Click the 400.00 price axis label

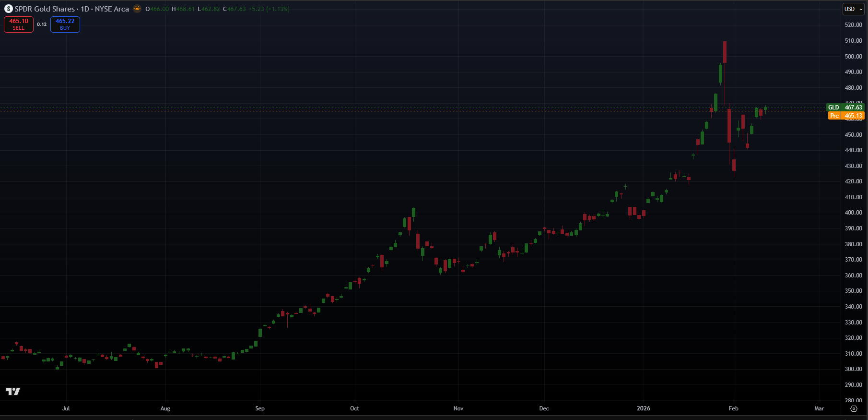[x=854, y=213]
